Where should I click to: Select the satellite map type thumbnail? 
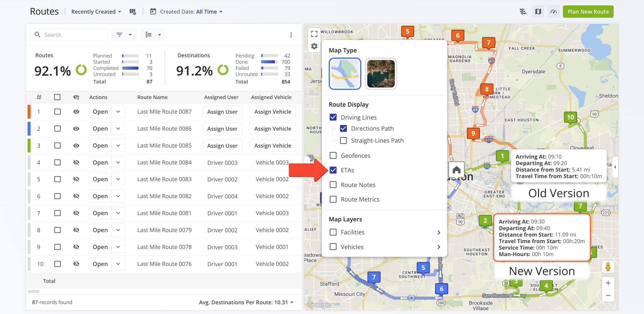click(381, 74)
